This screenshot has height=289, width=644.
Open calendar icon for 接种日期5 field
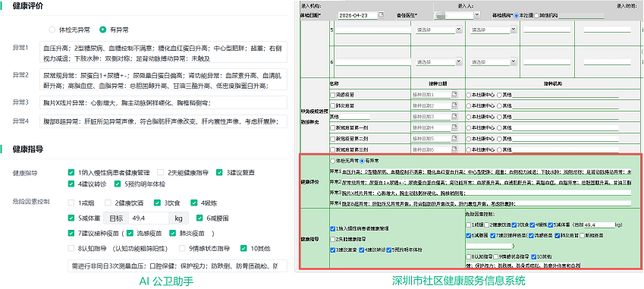pos(454,139)
